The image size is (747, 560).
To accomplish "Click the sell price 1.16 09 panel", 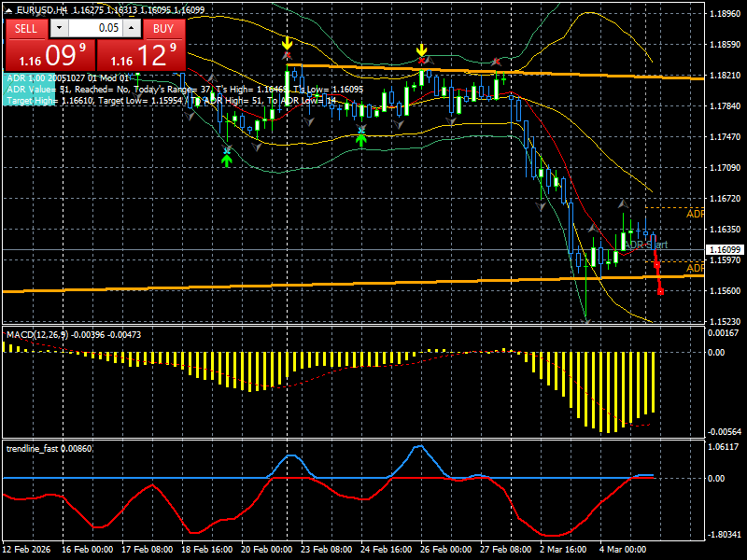I will 50,55.
